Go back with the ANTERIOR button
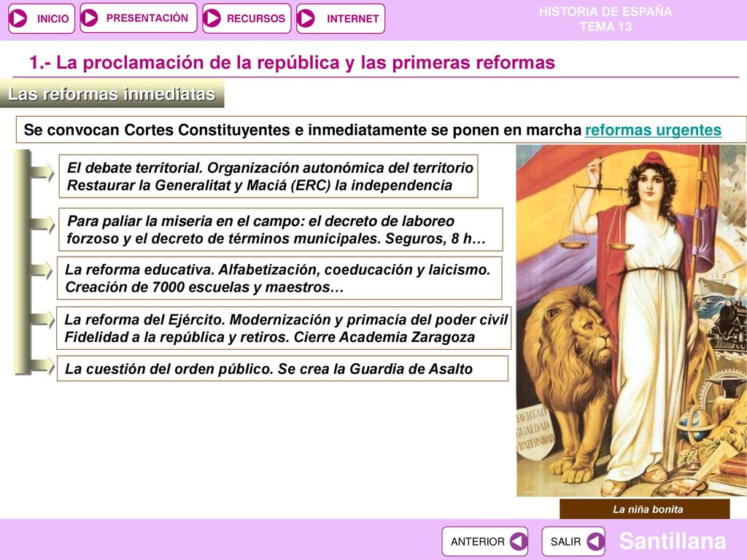Viewport: 747px width, 560px height. coord(485,542)
